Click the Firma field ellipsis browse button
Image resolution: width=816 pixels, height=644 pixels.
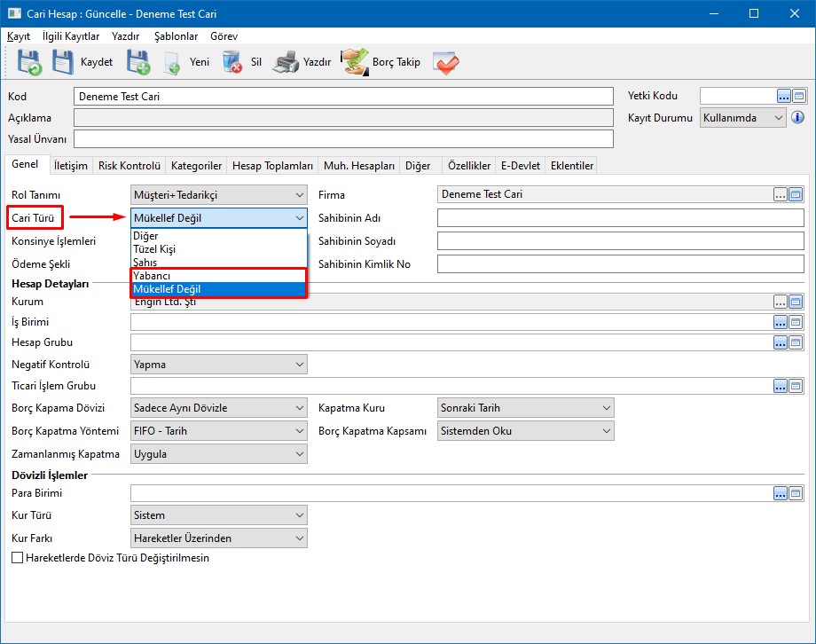pos(781,194)
